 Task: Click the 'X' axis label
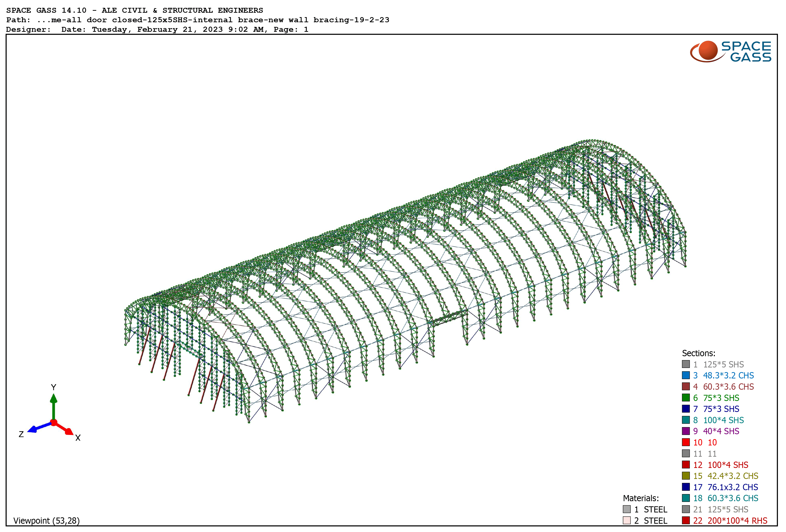[x=78, y=438]
